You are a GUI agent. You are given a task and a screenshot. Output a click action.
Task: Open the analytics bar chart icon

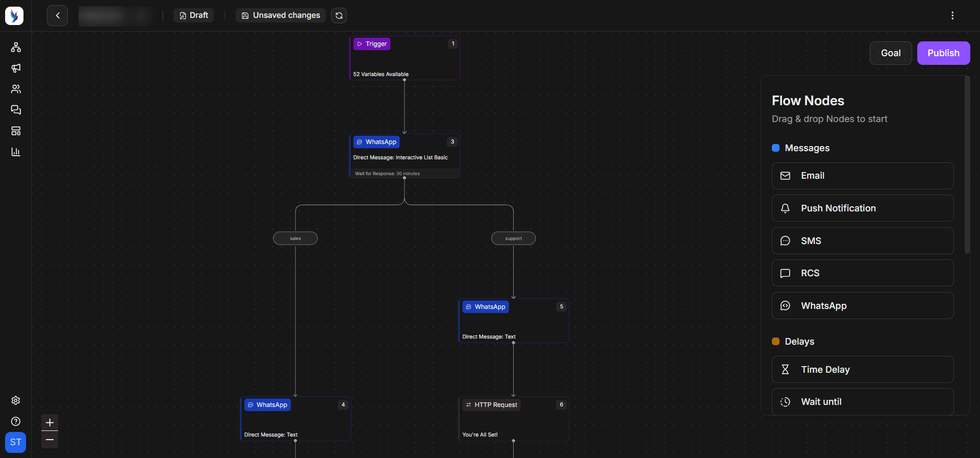click(x=16, y=152)
